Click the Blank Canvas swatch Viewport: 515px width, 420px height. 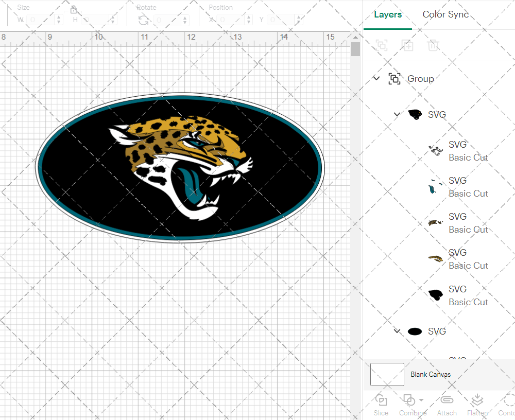coord(387,374)
